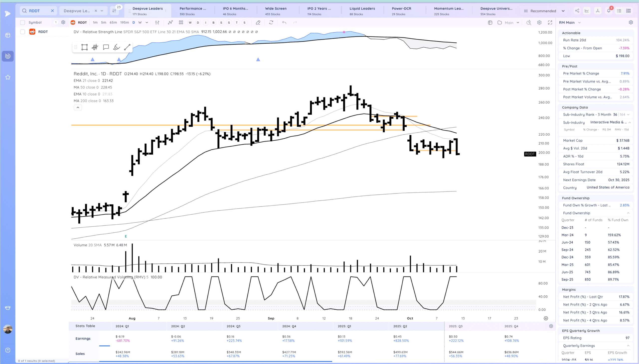Image resolution: width=639 pixels, height=364 pixels.
Task: Collapse the moving average indicator legend
Action: pyautogui.click(x=78, y=107)
